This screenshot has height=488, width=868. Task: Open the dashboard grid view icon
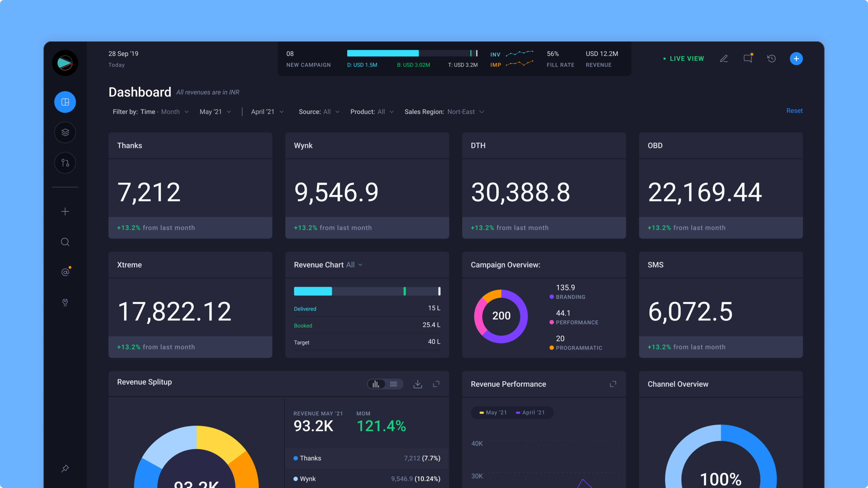pos(65,102)
